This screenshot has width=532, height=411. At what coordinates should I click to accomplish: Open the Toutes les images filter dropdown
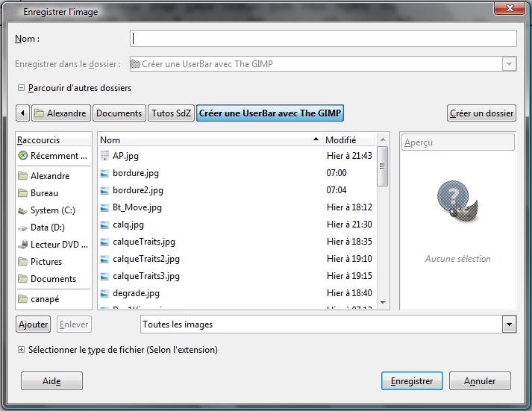(509, 324)
